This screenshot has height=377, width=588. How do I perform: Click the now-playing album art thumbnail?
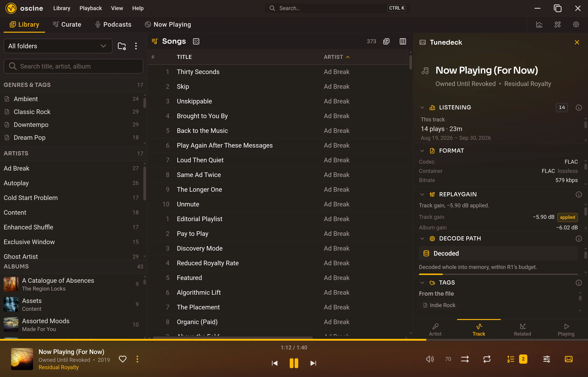point(22,359)
